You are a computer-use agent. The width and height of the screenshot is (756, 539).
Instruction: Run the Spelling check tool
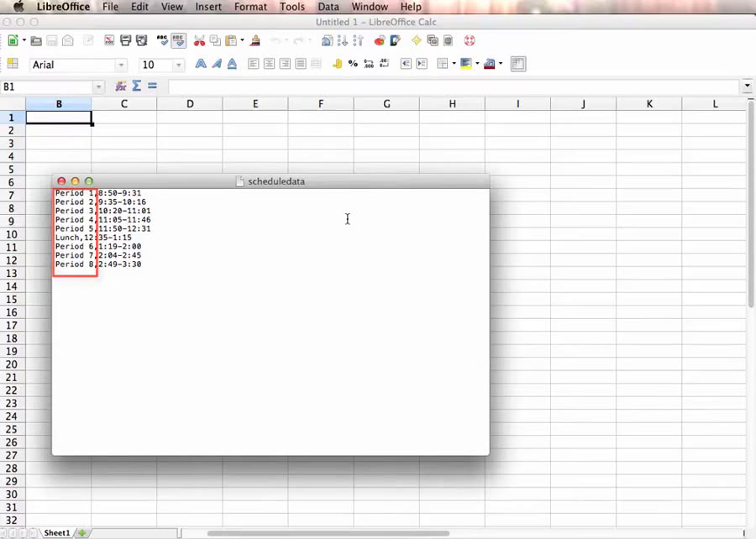(162, 40)
